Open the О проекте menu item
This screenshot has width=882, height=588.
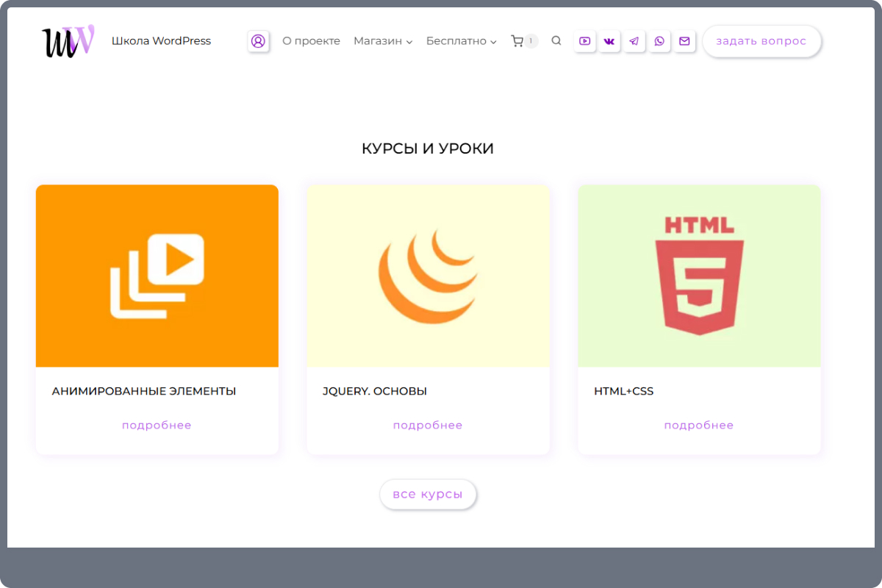click(x=311, y=41)
